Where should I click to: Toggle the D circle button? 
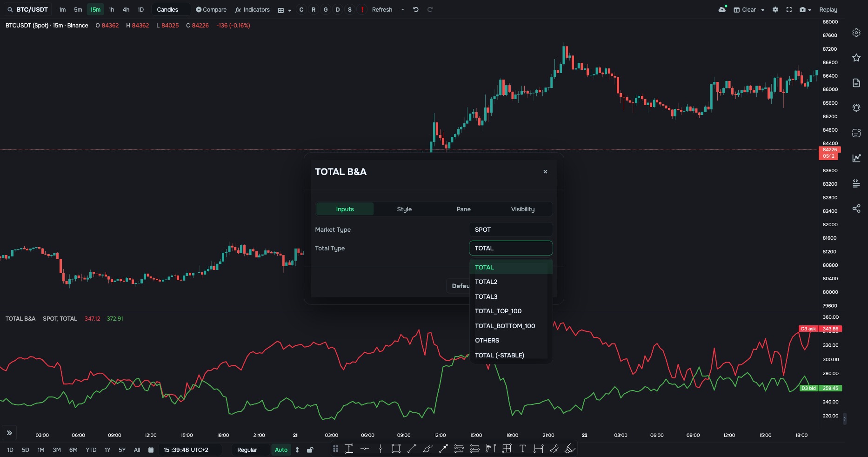point(338,9)
